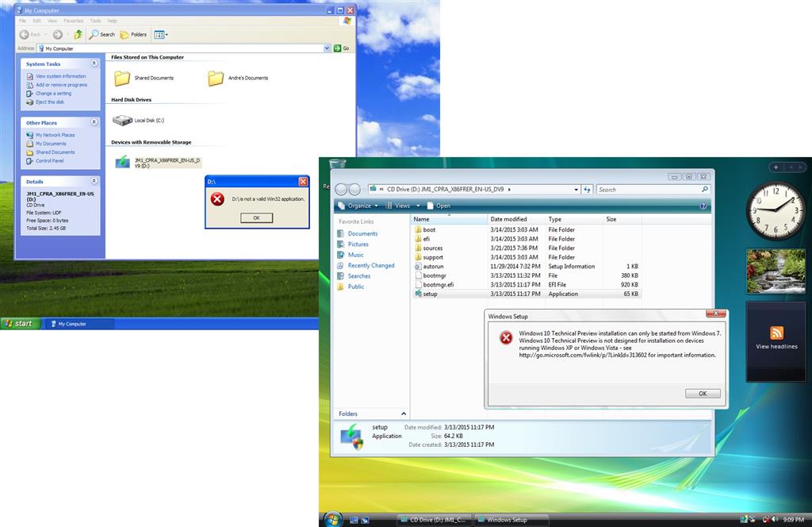Expand the XP Address bar dropdown
The width and height of the screenshot is (812, 527).
pyautogui.click(x=327, y=48)
